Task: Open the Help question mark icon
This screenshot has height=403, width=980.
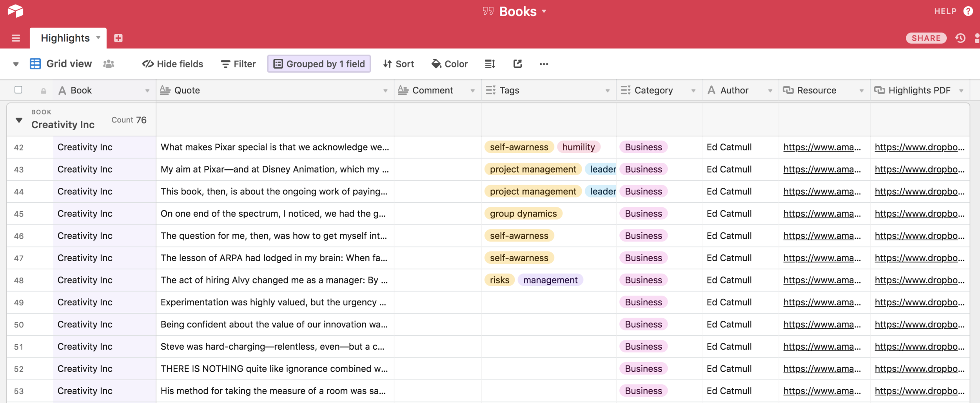Action: tap(968, 11)
